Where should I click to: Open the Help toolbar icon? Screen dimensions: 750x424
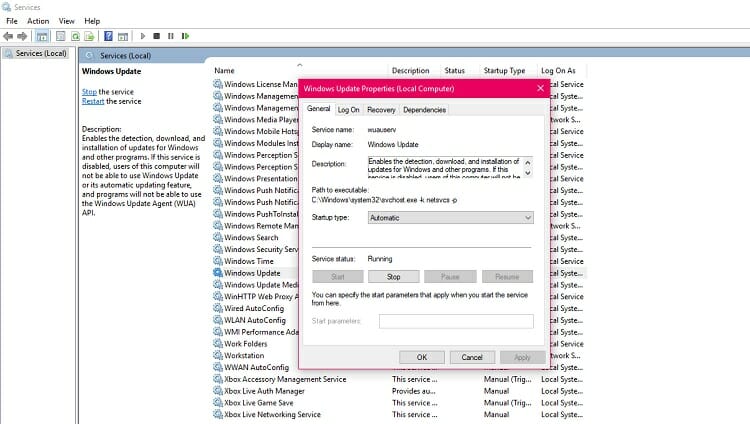(109, 36)
